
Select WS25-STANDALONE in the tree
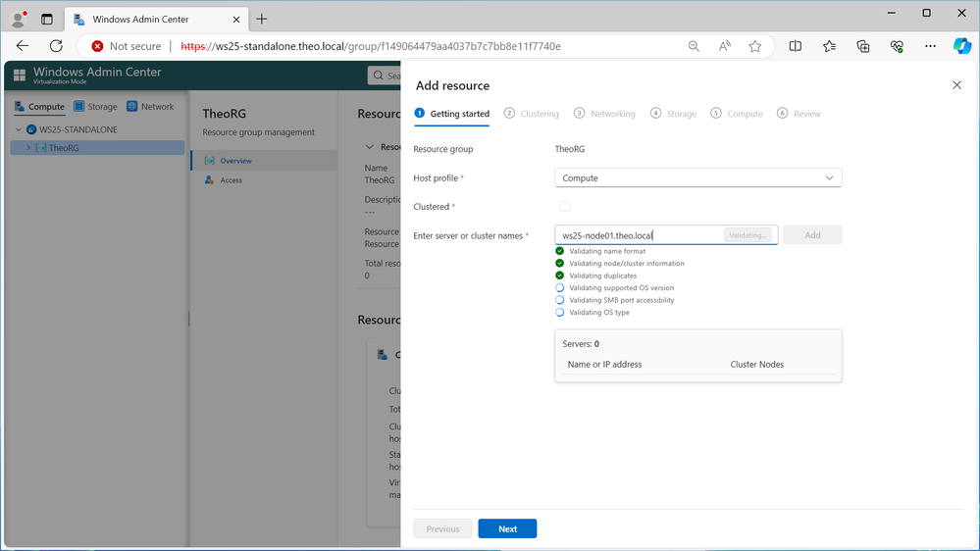tap(78, 130)
